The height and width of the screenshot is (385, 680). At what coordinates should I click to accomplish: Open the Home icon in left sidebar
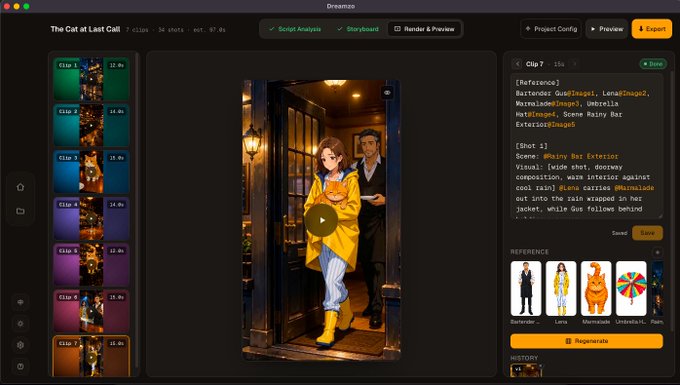(x=20, y=187)
